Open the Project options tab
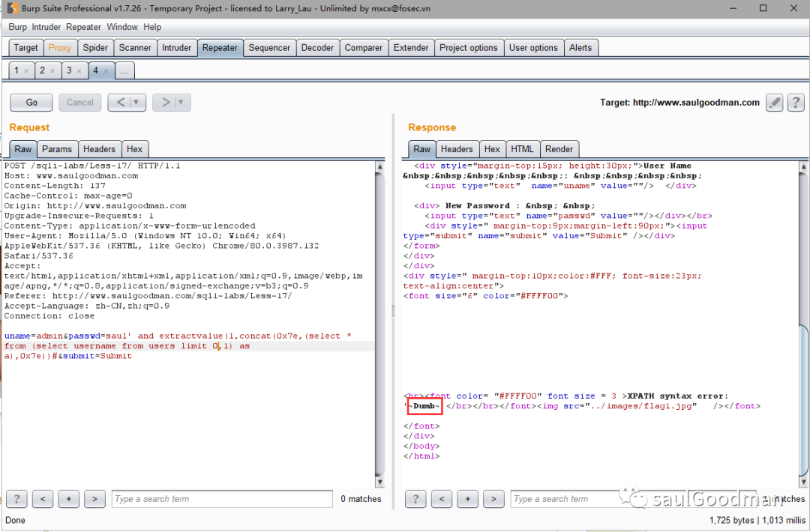Screen dimensions: 810x532 pos(469,47)
